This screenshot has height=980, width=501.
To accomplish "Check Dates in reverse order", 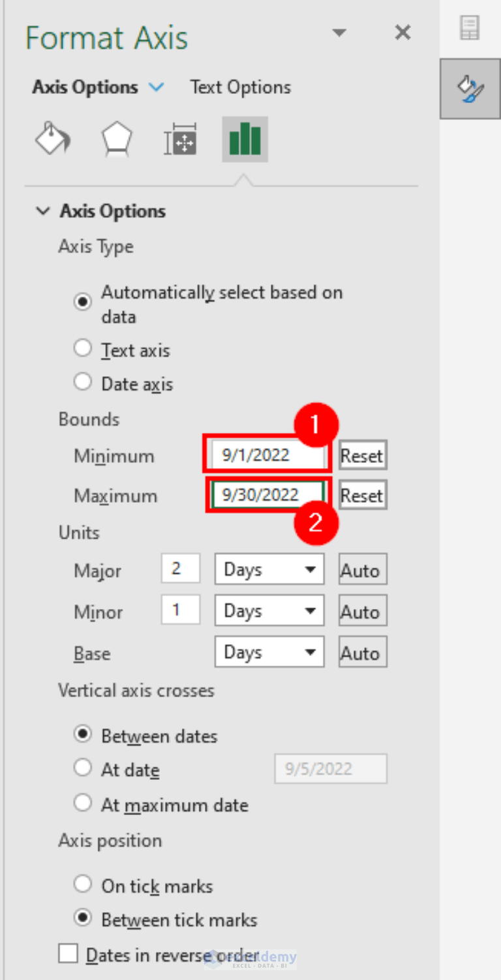I will pos(68,953).
